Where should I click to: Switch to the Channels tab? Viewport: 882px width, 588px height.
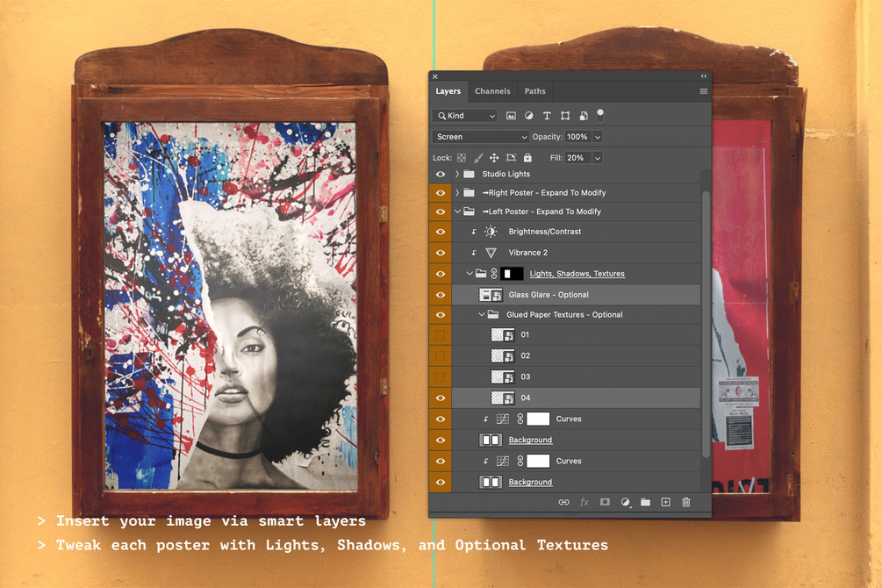(x=492, y=91)
